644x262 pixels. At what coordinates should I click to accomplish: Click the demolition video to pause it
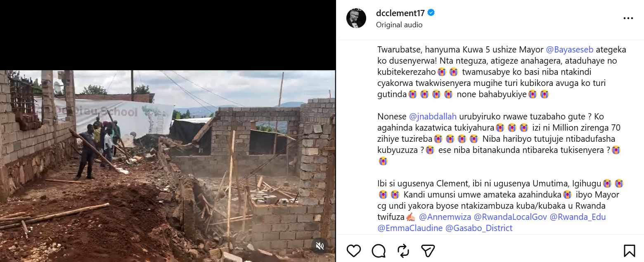(167, 165)
